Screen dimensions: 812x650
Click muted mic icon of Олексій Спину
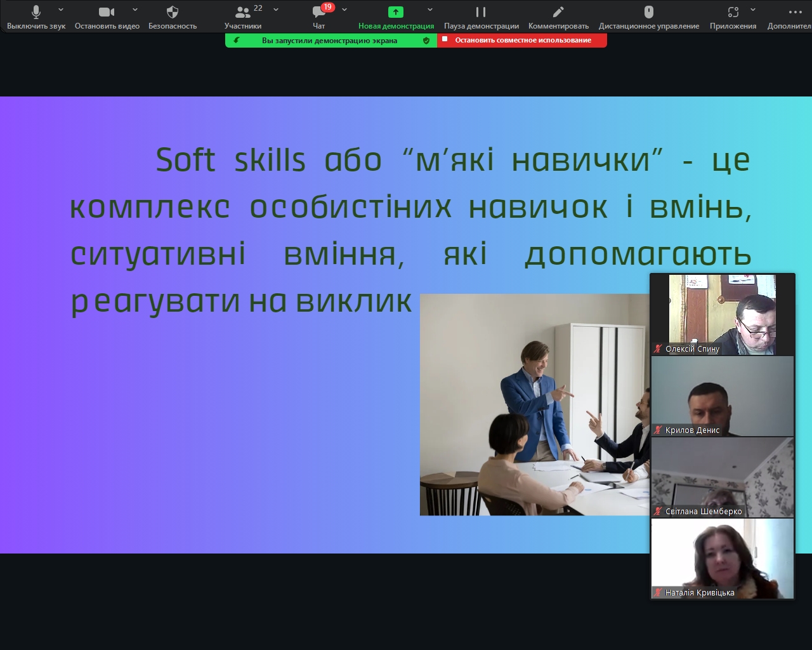(x=658, y=348)
